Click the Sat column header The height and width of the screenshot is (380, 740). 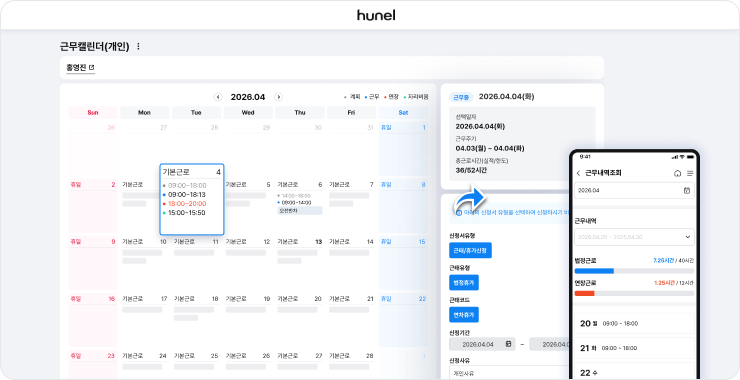point(403,113)
